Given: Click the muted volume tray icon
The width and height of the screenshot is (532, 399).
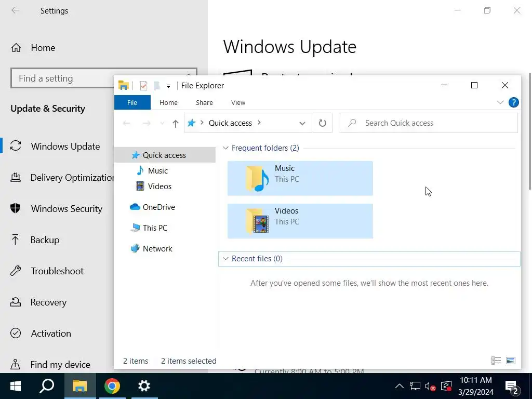Looking at the screenshot, I should (x=430, y=386).
